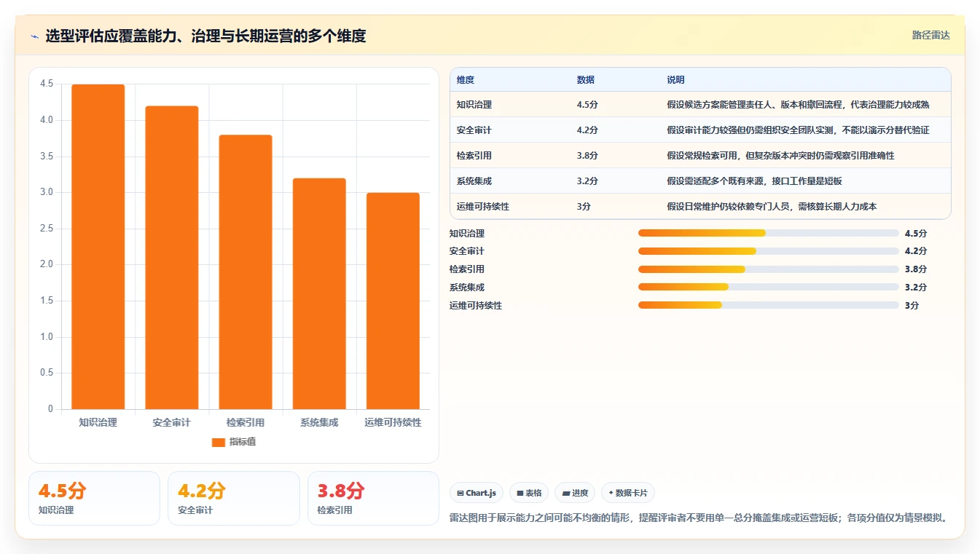Screen dimensions: 980x554
Task: Click the 表格 tag
Action: coord(529,493)
